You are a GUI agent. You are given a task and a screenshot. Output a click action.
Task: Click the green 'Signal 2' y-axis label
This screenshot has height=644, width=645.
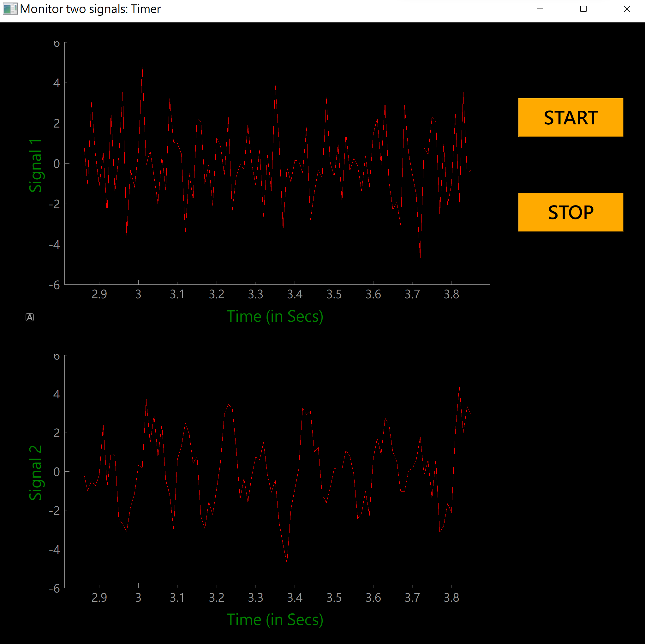coord(35,472)
